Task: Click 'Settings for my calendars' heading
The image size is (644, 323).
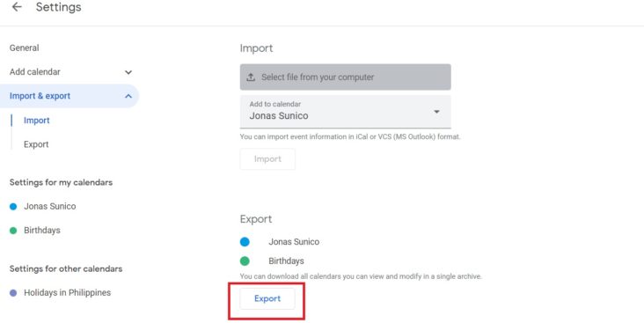Action: (61, 182)
